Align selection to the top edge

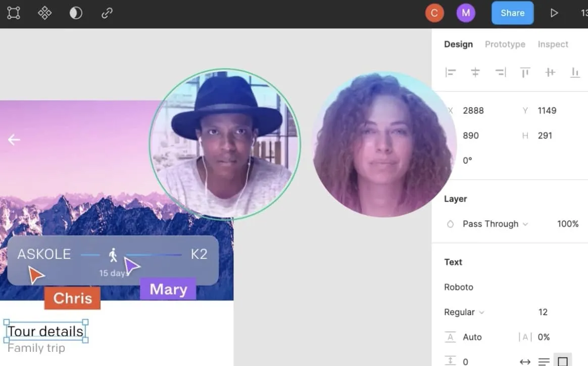click(525, 72)
